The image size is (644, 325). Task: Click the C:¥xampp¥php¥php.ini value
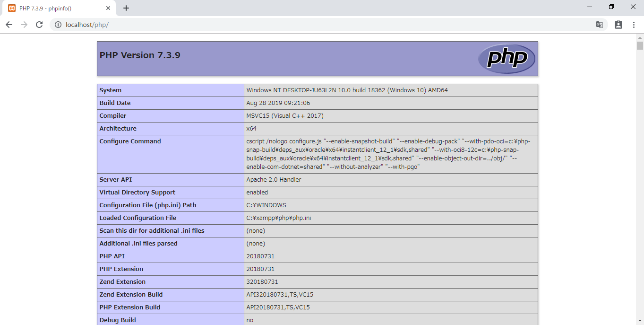click(279, 218)
